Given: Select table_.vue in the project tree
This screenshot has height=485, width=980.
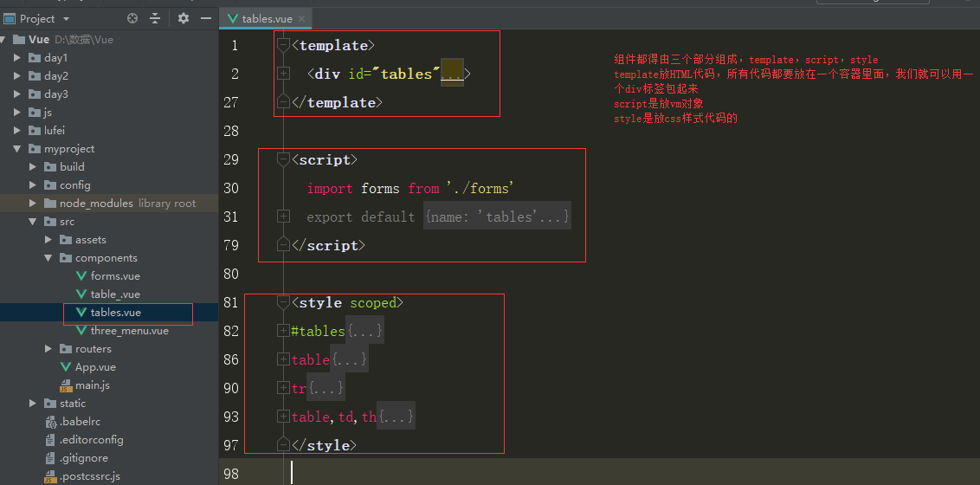Looking at the screenshot, I should (x=115, y=294).
